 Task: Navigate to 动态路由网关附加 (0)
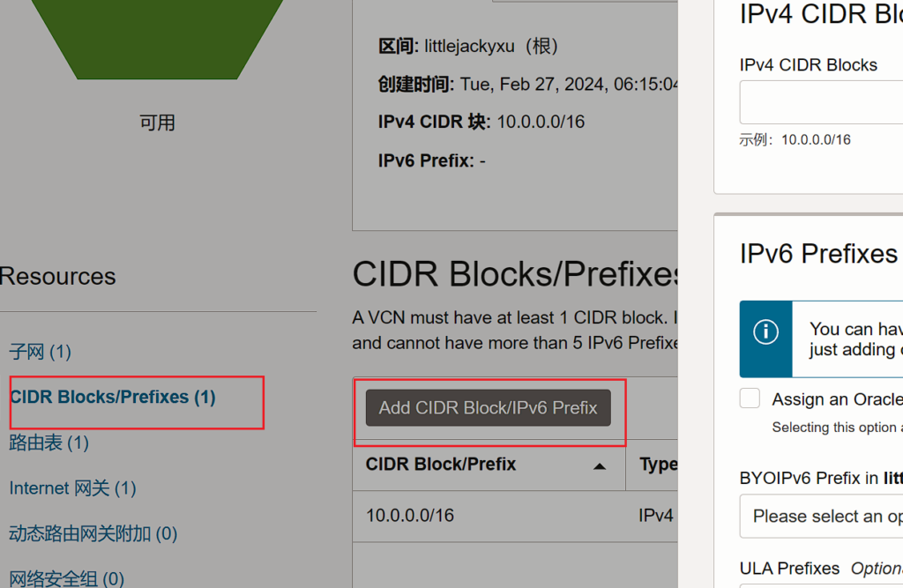pyautogui.click(x=93, y=533)
